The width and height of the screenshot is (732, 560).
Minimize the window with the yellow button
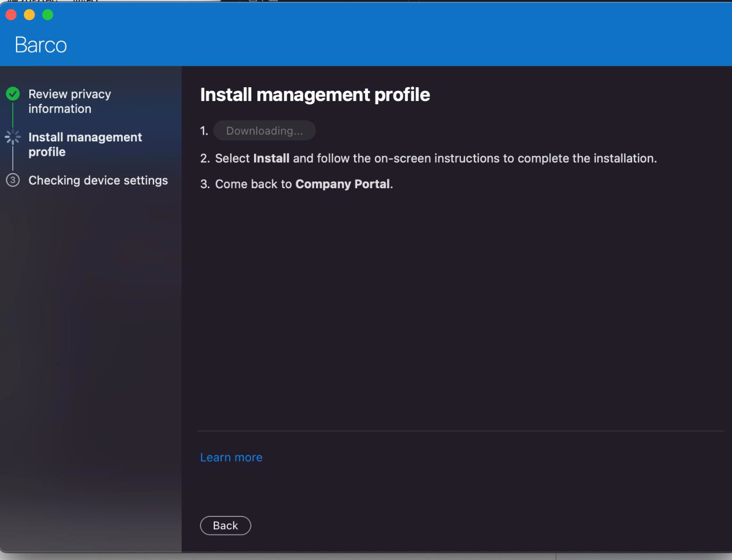pos(29,15)
